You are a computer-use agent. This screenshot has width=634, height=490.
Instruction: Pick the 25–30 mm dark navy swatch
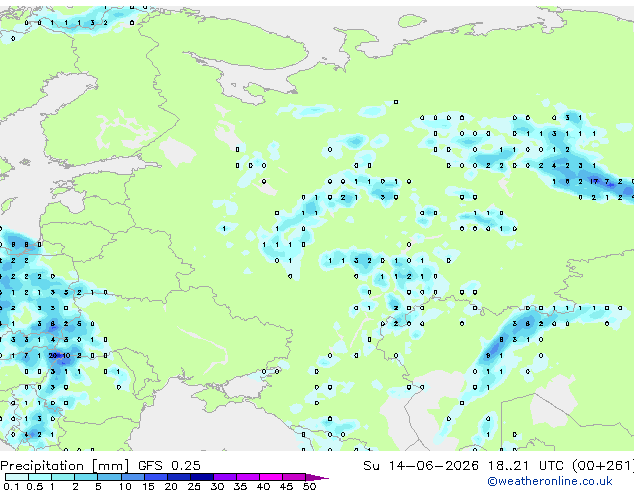pyautogui.click(x=202, y=477)
